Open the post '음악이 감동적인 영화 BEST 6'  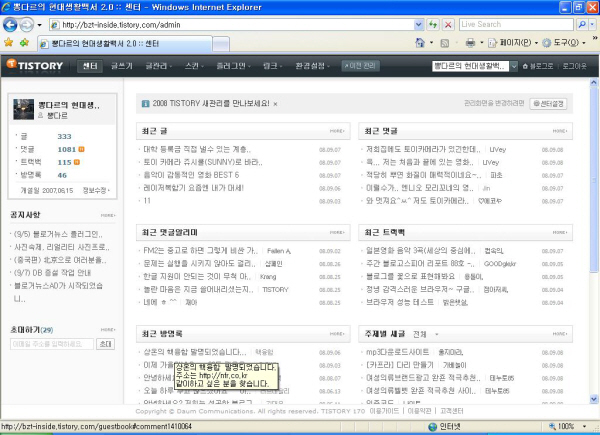click(191, 175)
